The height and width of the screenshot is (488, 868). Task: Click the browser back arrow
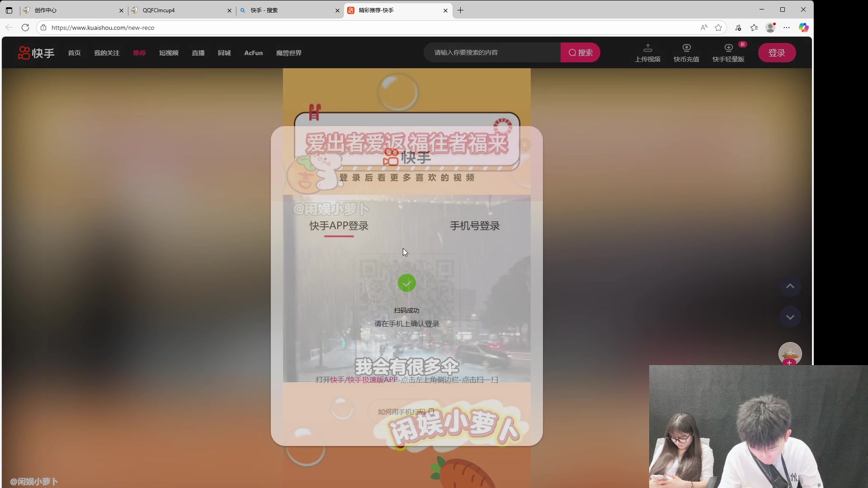tap(9, 28)
